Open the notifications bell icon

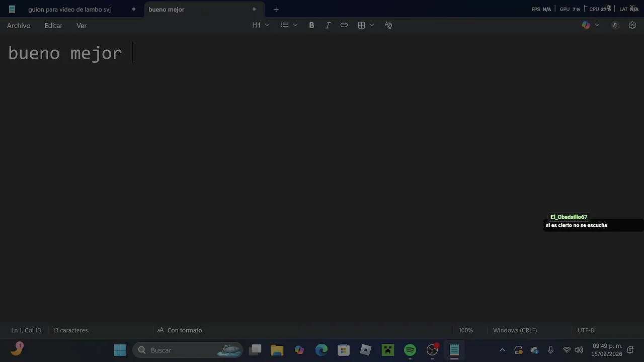pos(630,350)
